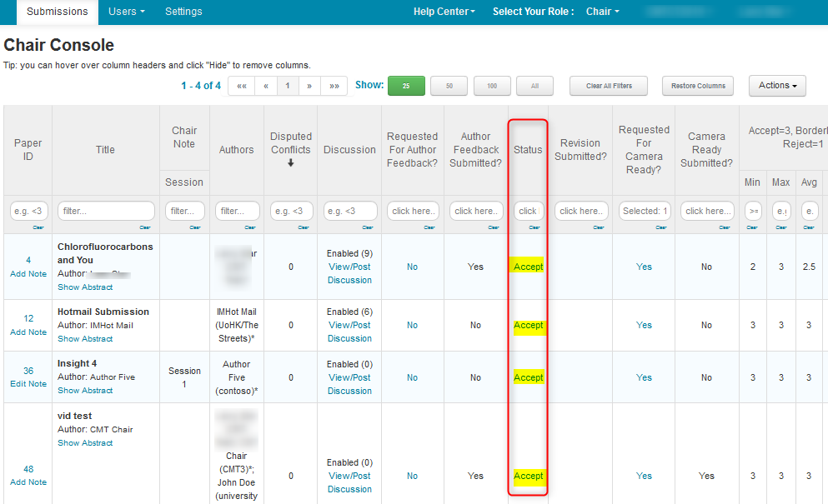The image size is (828, 504).
Task: Show 100 submissions per page
Action: 492,86
